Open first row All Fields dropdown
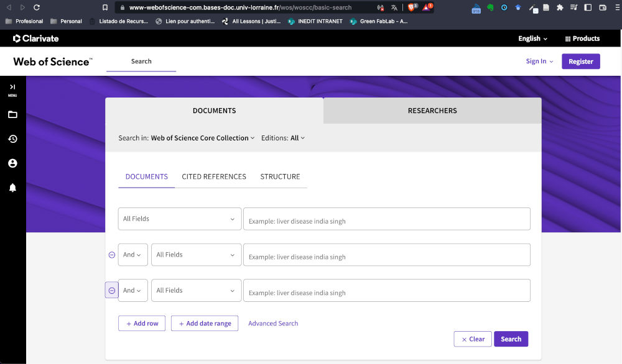The image size is (622, 364). [x=179, y=219]
